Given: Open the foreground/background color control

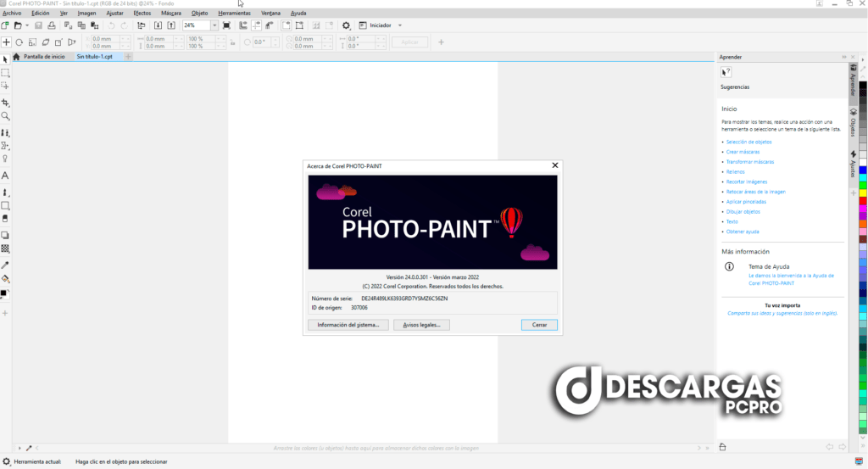Looking at the screenshot, I should [x=5, y=293].
